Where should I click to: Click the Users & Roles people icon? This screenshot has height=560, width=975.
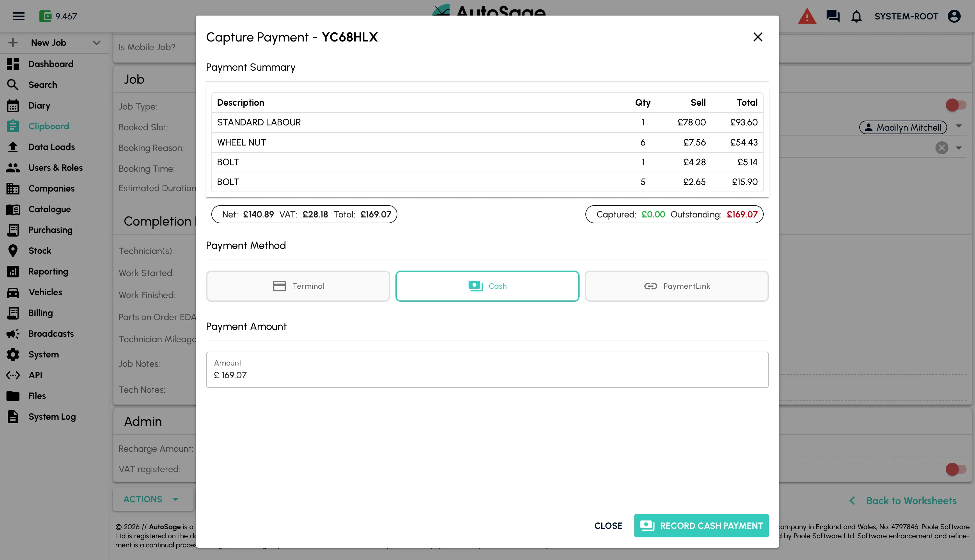(x=13, y=168)
